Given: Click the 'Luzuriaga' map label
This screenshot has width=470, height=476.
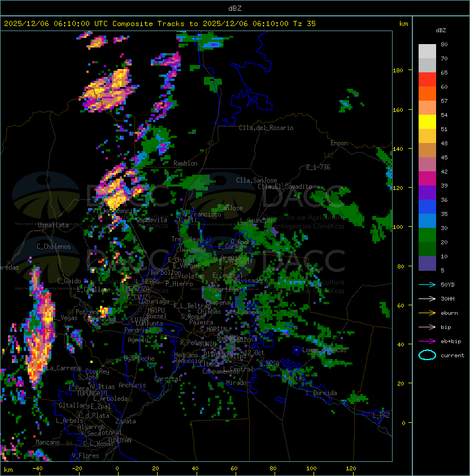Looking at the screenshot, I should point(154,301).
